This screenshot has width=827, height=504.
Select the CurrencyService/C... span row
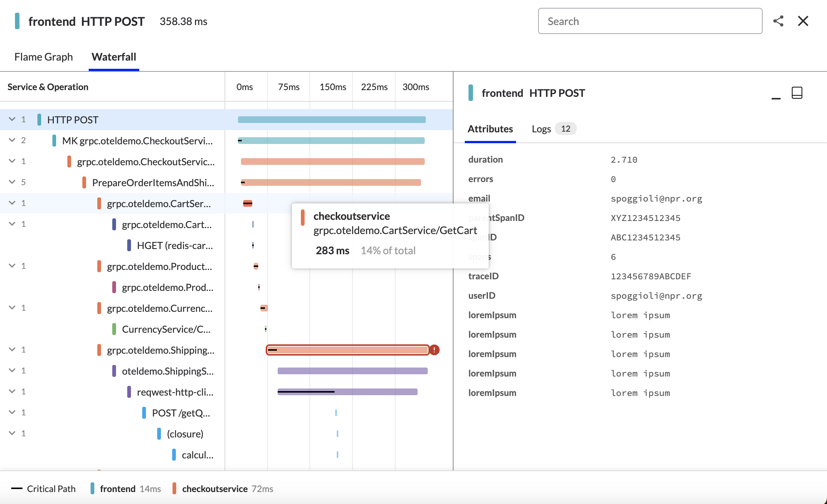[x=166, y=329]
